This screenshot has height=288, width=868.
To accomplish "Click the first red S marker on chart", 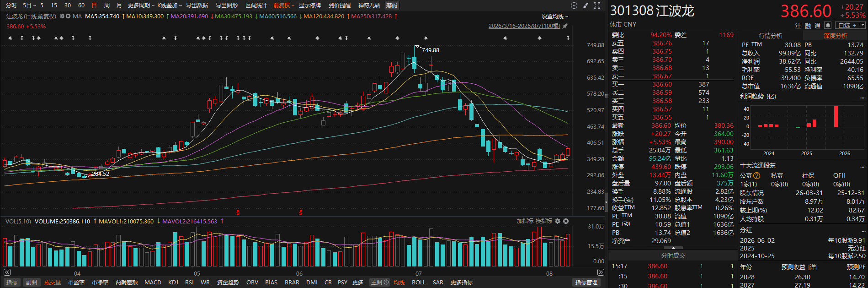I will [x=238, y=212].
